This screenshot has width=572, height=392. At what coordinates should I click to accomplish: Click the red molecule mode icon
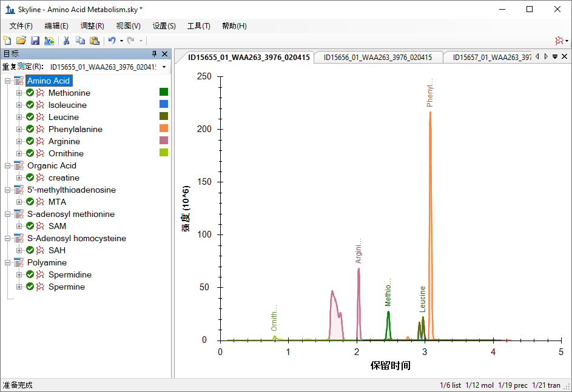[x=558, y=41]
